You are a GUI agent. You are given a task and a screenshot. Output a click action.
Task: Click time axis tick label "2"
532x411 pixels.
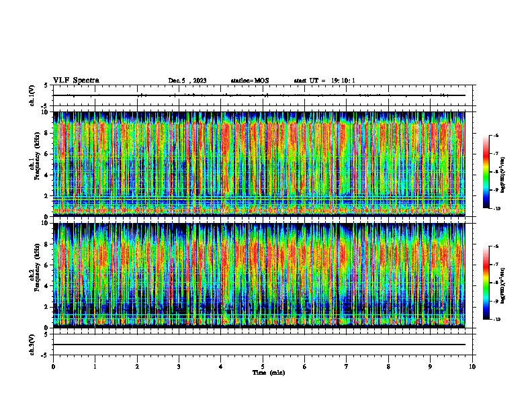pyautogui.click(x=137, y=367)
